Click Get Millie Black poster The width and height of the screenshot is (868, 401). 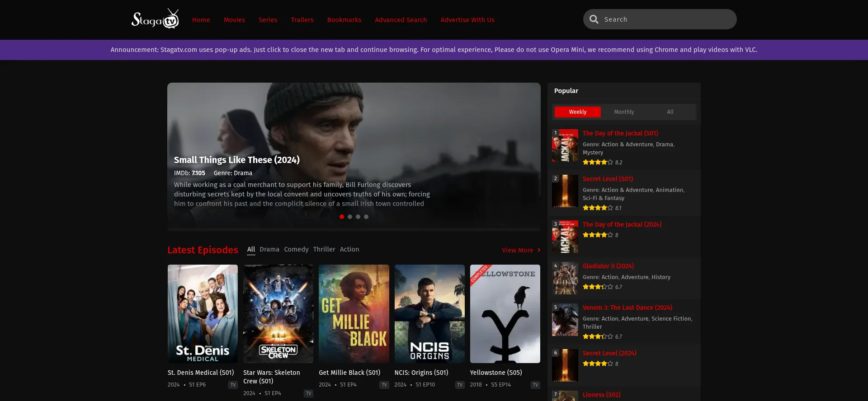click(x=354, y=314)
